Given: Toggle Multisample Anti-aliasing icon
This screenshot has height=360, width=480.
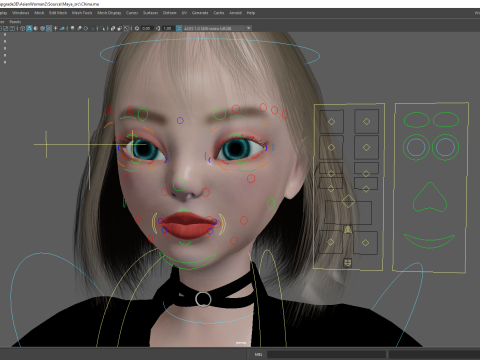Looking at the screenshot, I should pos(86,29).
